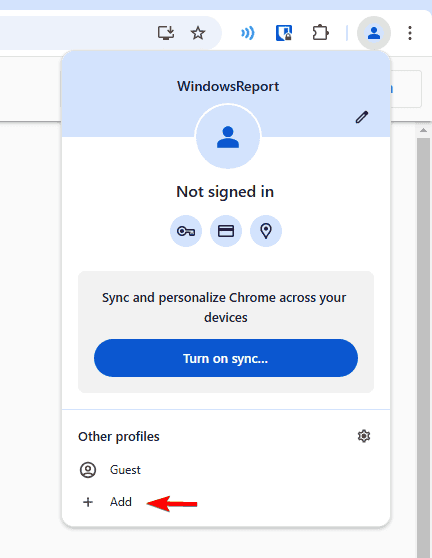Bookmark this page with the star icon
The image size is (432, 558).
(x=198, y=33)
